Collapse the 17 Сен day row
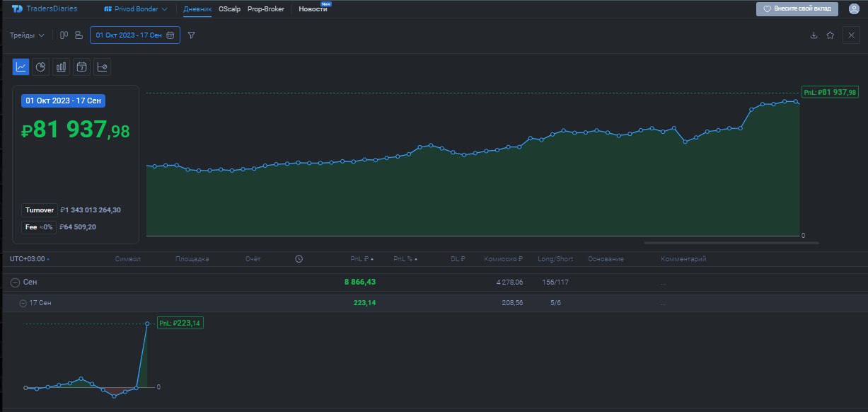Viewport: 868px width, 412px height. (23, 303)
